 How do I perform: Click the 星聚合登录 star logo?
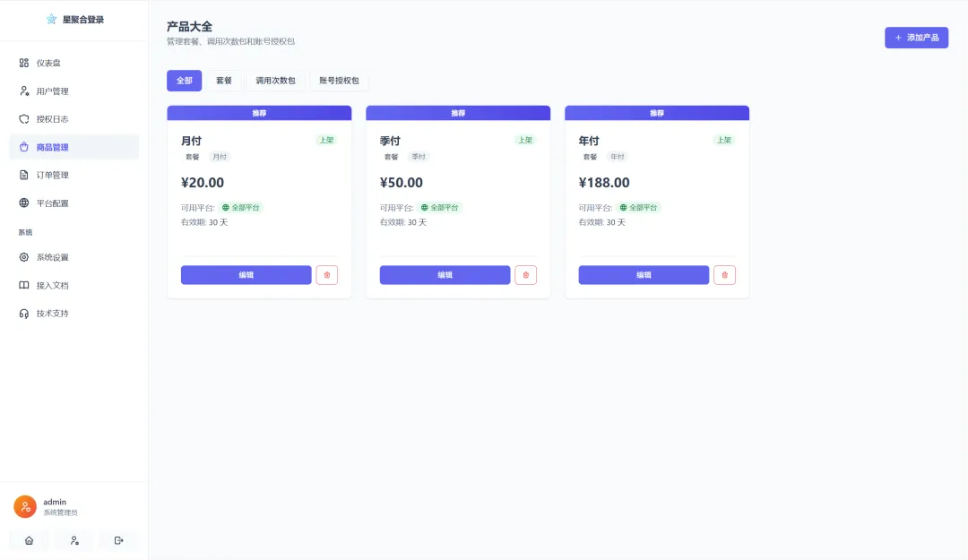[51, 20]
